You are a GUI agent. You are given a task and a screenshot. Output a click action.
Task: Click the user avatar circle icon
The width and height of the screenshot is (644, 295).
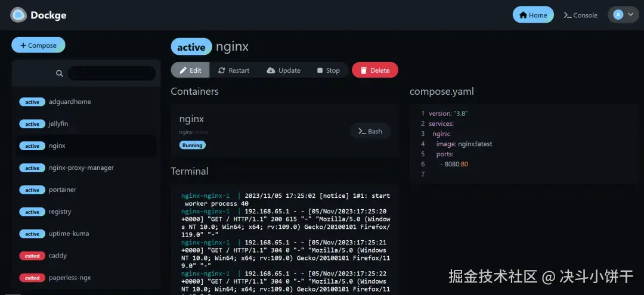tap(618, 15)
